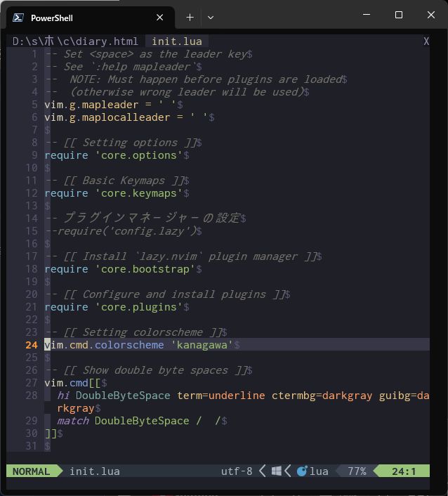Open a new terminal tab
The height and width of the screenshot is (496, 448).
click(x=190, y=18)
